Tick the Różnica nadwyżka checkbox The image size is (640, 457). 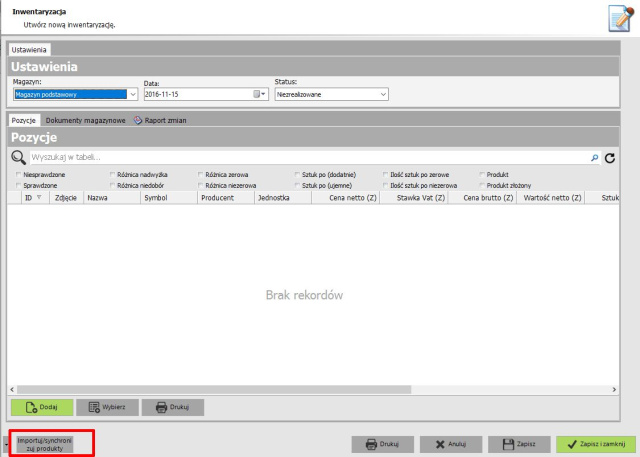[112, 175]
